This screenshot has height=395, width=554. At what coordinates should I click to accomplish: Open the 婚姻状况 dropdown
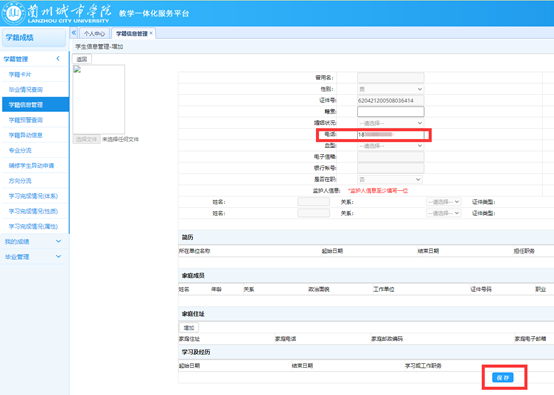[390, 123]
